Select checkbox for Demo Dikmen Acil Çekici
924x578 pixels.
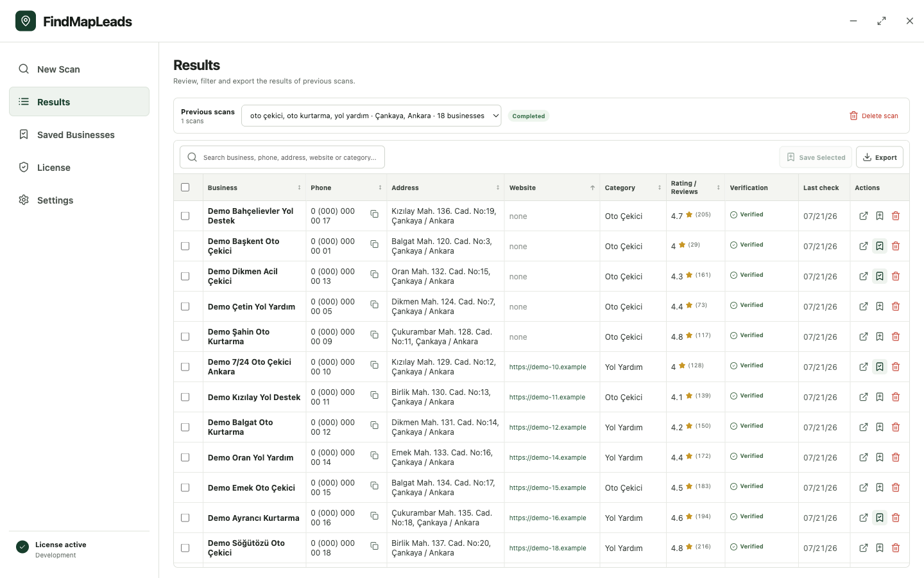(x=185, y=276)
